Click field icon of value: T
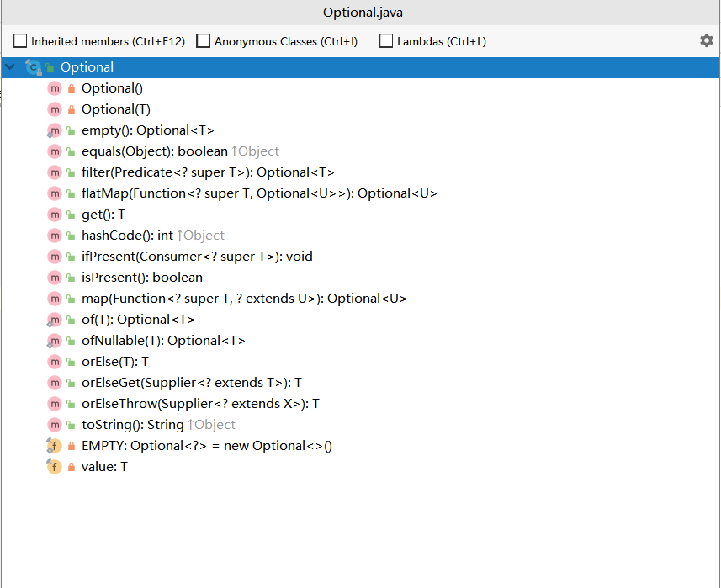 (54, 467)
